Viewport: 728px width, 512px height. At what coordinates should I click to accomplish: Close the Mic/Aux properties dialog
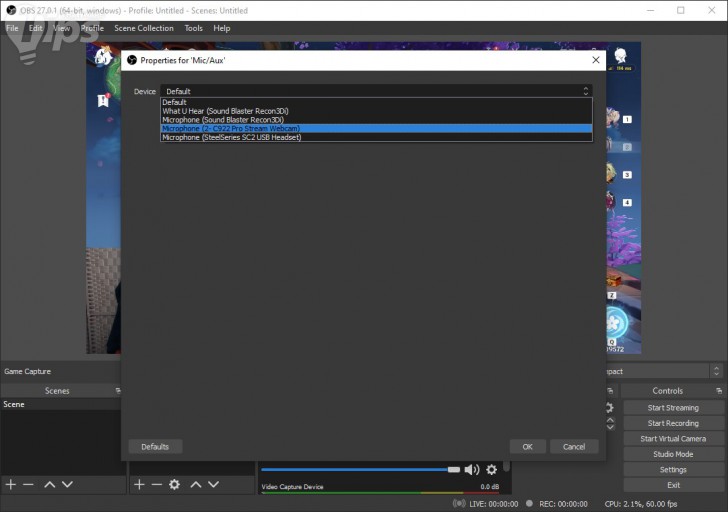click(x=596, y=60)
